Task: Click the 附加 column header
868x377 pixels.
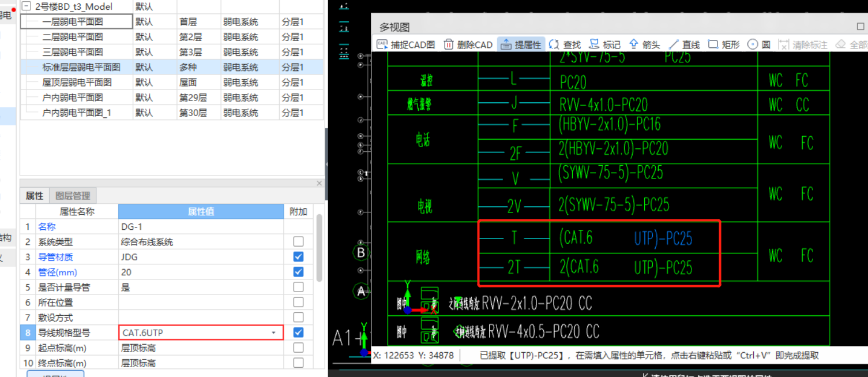Action: 298,211
